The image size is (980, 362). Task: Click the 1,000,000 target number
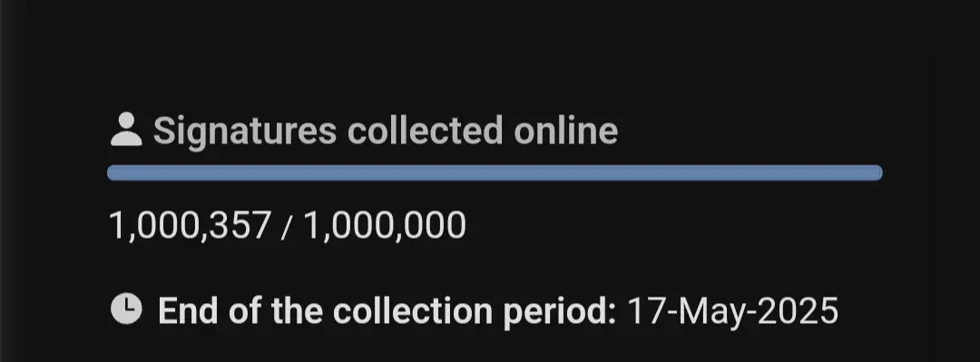tap(385, 226)
